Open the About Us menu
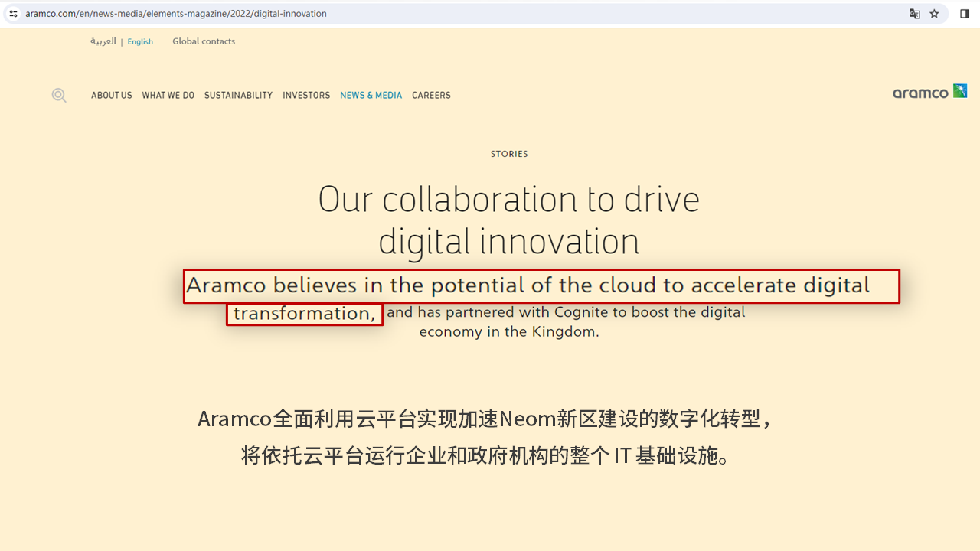The height and width of the screenshot is (551, 980). click(x=111, y=96)
